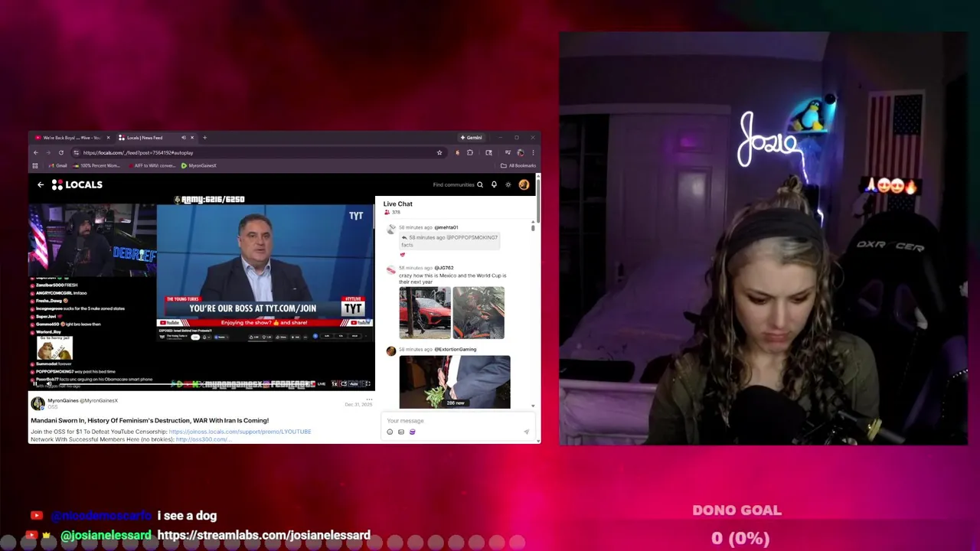Reload the Locals page
Screen dimensions: 980x551
(x=61, y=152)
